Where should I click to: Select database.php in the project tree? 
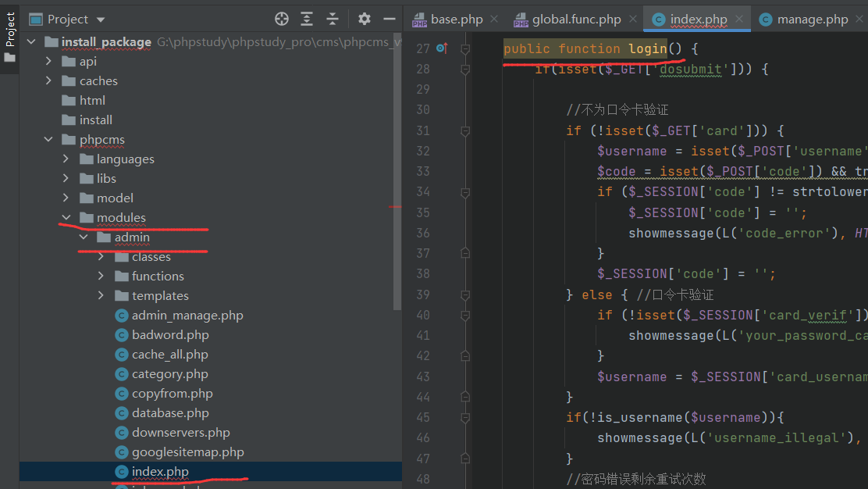(169, 413)
